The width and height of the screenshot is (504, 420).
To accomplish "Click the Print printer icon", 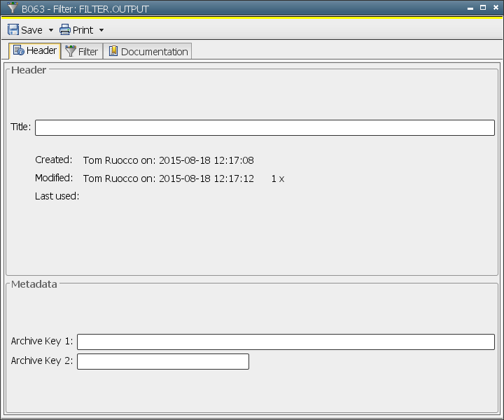I will tap(65, 30).
